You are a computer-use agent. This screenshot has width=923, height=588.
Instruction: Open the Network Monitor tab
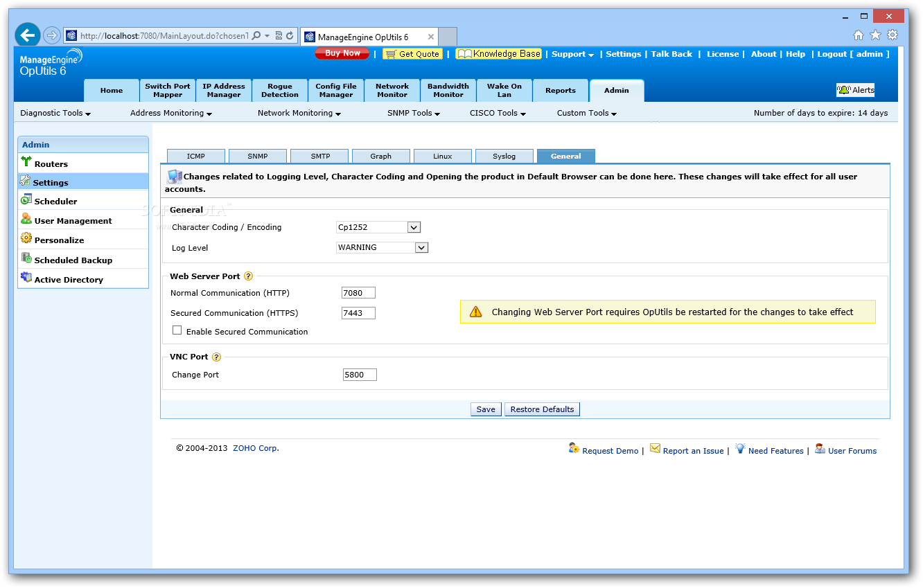pos(392,91)
